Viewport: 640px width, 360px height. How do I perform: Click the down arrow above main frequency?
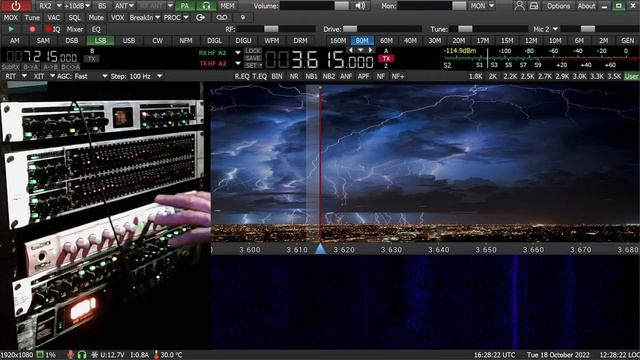tap(360, 50)
